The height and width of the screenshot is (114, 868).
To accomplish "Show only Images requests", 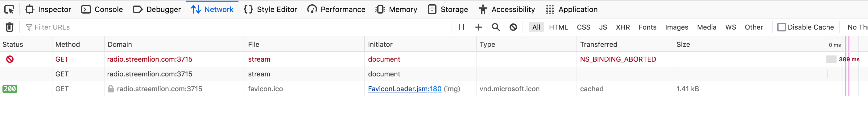I will point(677,27).
